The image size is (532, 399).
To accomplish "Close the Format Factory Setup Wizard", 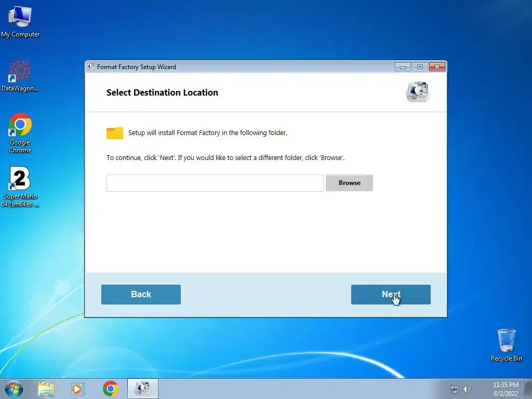I will pyautogui.click(x=437, y=67).
